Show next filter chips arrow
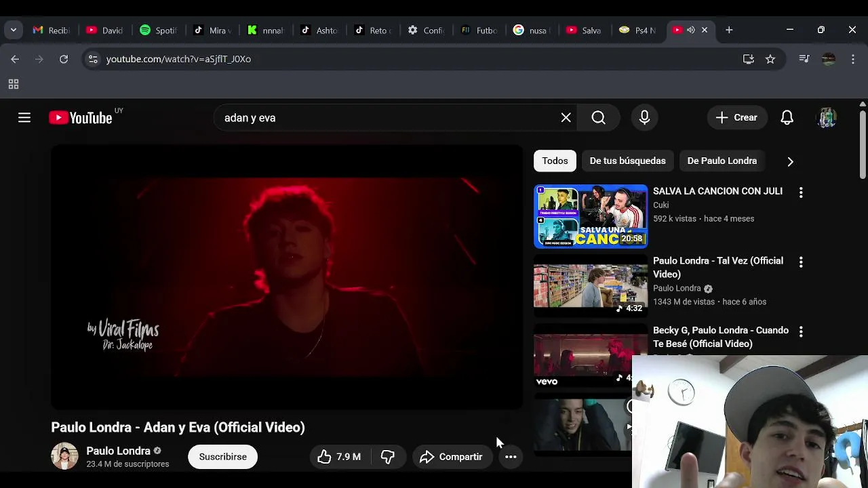Image resolution: width=868 pixels, height=488 pixels. 790,161
